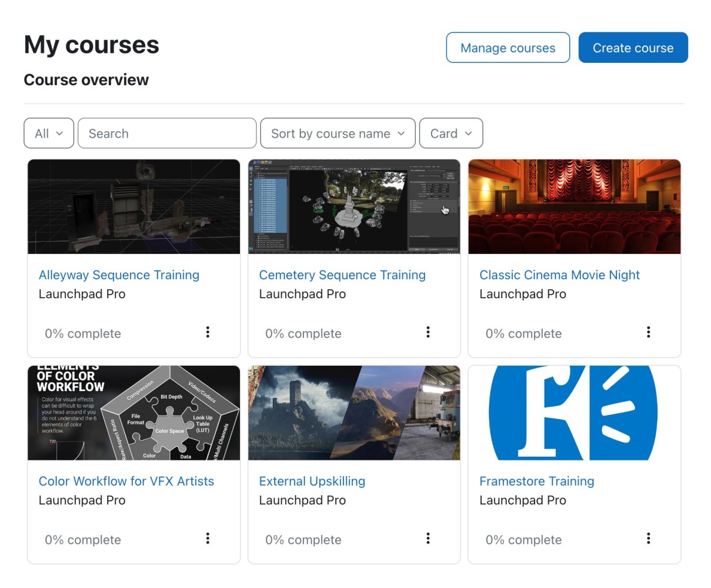
Task: Click Launchpad Pro under External Upskilling
Action: click(x=303, y=500)
